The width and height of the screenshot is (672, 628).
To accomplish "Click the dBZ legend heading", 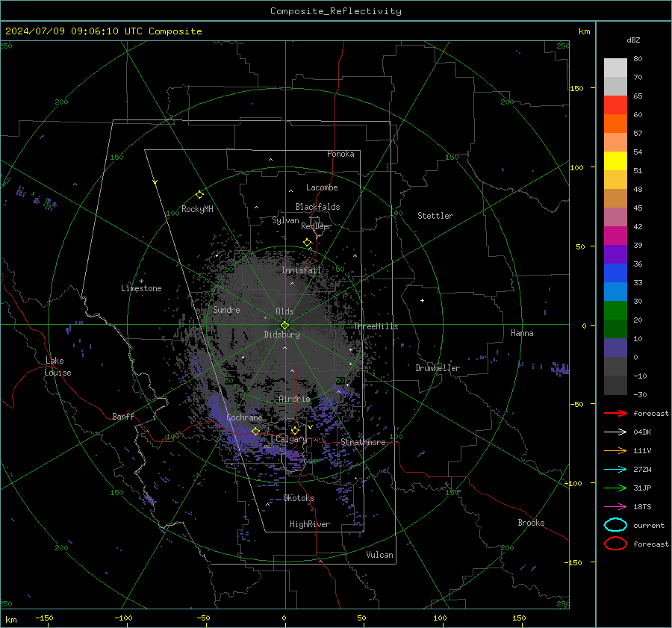I will (x=633, y=40).
